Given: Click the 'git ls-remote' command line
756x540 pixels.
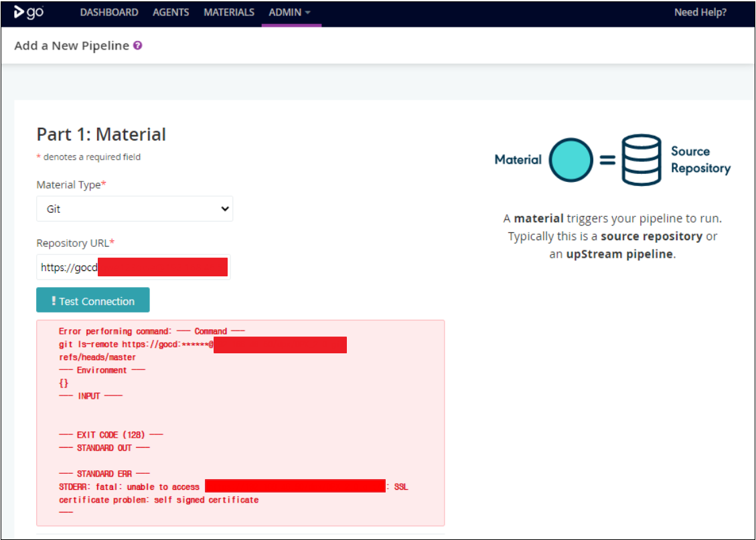Looking at the screenshot, I should point(202,345).
